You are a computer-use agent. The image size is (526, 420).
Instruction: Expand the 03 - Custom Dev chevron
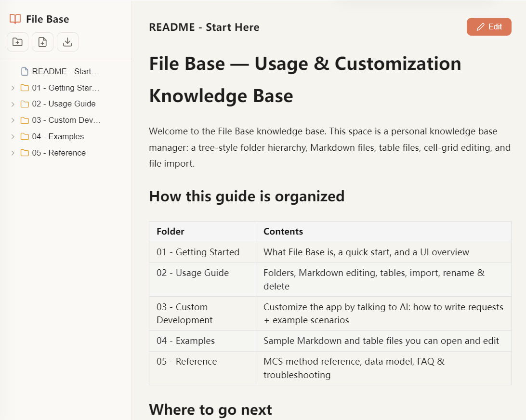pyautogui.click(x=13, y=120)
